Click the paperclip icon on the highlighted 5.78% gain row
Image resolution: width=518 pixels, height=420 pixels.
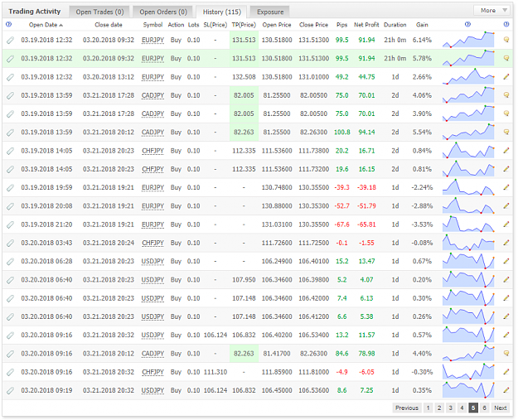(x=10, y=59)
